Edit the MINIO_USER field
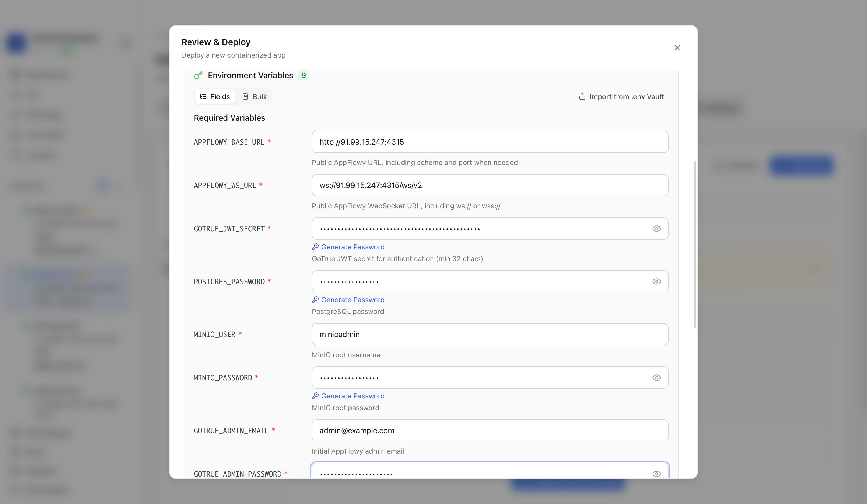867x504 pixels. point(490,334)
